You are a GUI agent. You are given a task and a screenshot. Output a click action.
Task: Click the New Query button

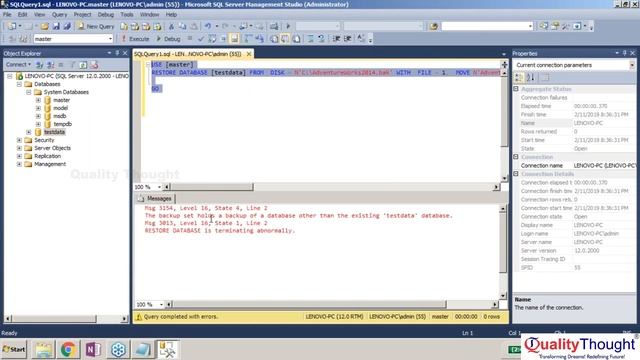tap(96, 26)
